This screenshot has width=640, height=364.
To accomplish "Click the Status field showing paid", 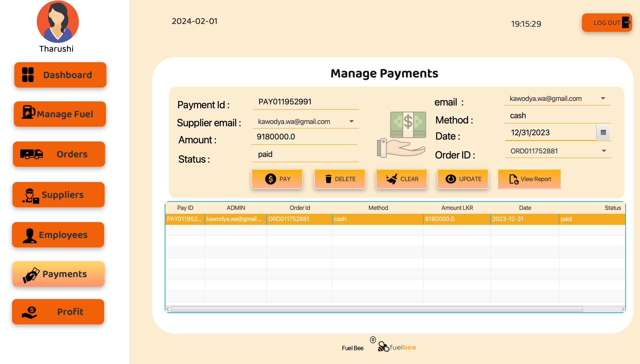I will pyautogui.click(x=305, y=155).
